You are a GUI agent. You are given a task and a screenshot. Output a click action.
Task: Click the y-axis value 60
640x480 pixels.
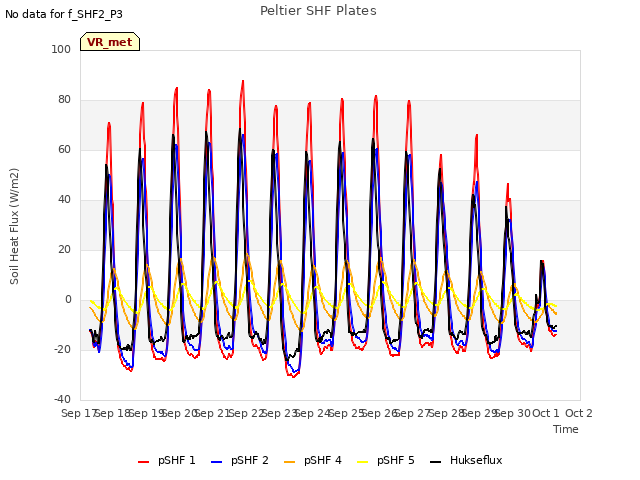point(64,149)
